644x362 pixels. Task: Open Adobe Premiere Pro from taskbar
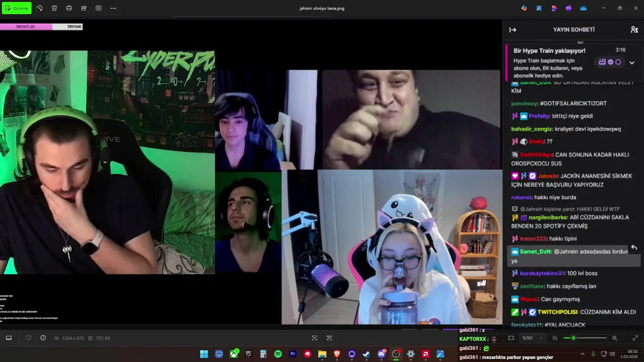[293, 354]
